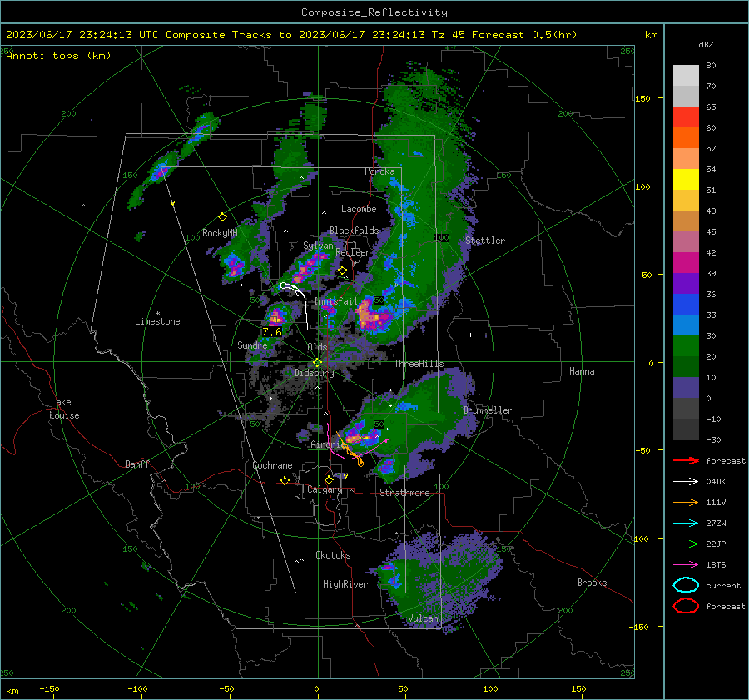Click the green 22JP track arrow

(x=686, y=544)
